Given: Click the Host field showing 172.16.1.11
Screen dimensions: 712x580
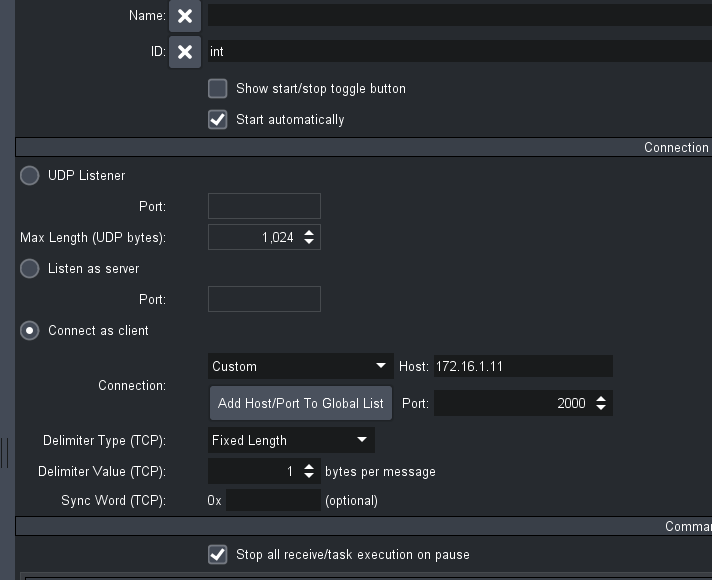Looking at the screenshot, I should (x=523, y=366).
